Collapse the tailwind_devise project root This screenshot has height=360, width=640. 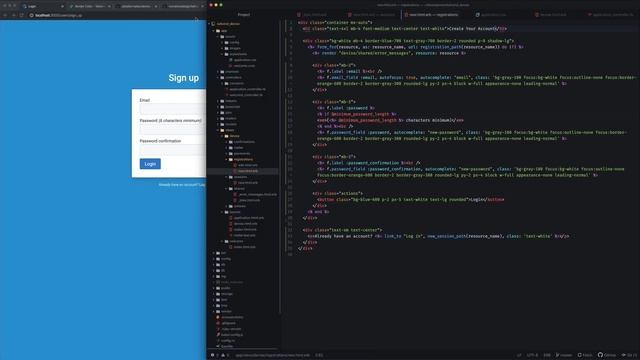tap(209, 24)
